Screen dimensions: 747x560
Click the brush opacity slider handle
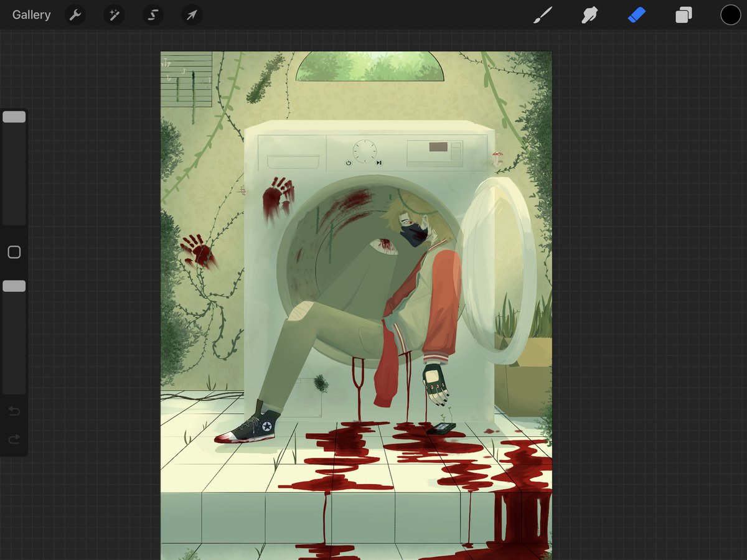[14, 286]
